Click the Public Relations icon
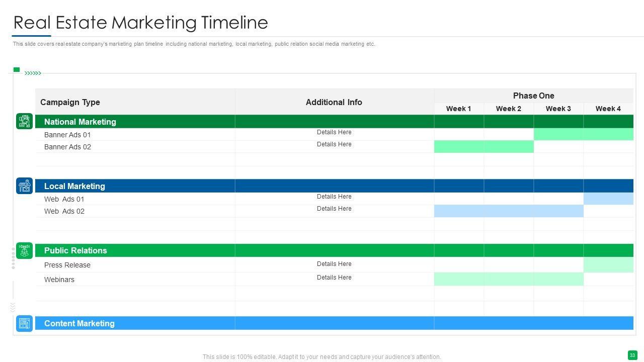 [x=24, y=250]
